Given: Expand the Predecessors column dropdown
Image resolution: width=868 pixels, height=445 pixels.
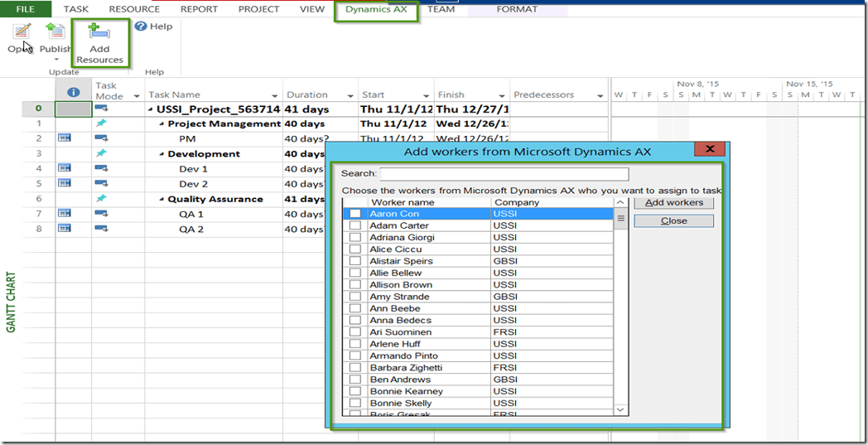Looking at the screenshot, I should [600, 96].
